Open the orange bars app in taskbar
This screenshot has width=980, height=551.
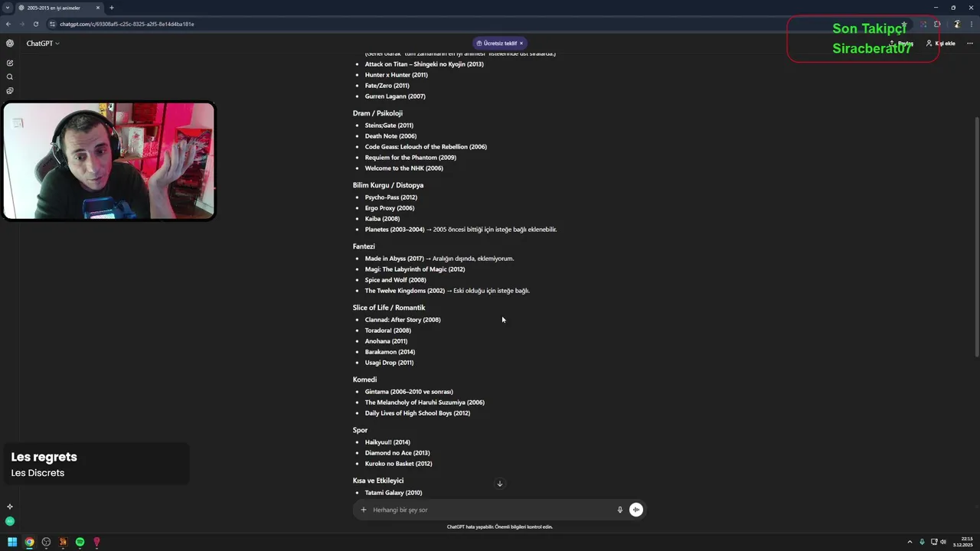(x=63, y=542)
